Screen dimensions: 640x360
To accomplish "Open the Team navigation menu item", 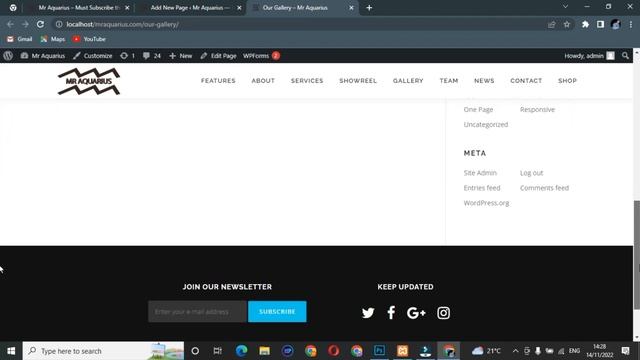I will [x=449, y=81].
